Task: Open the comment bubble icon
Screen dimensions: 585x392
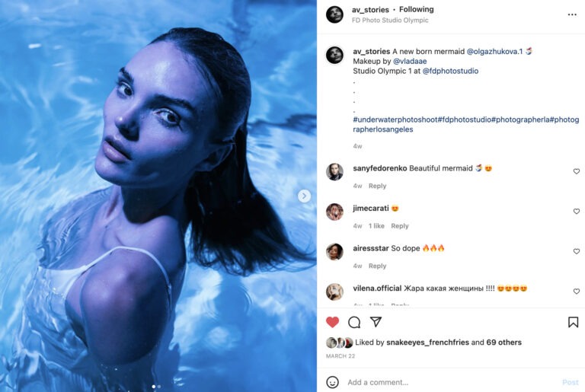Action: (x=354, y=322)
